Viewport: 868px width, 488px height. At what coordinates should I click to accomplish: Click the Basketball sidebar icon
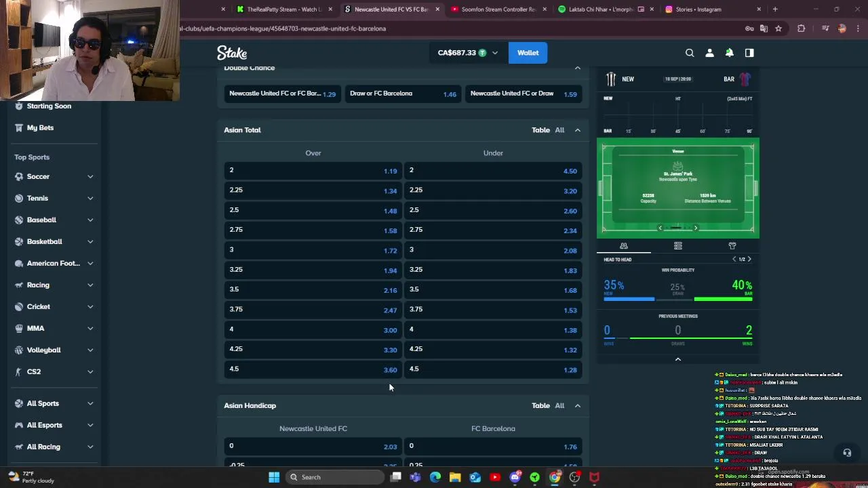pyautogui.click(x=19, y=241)
